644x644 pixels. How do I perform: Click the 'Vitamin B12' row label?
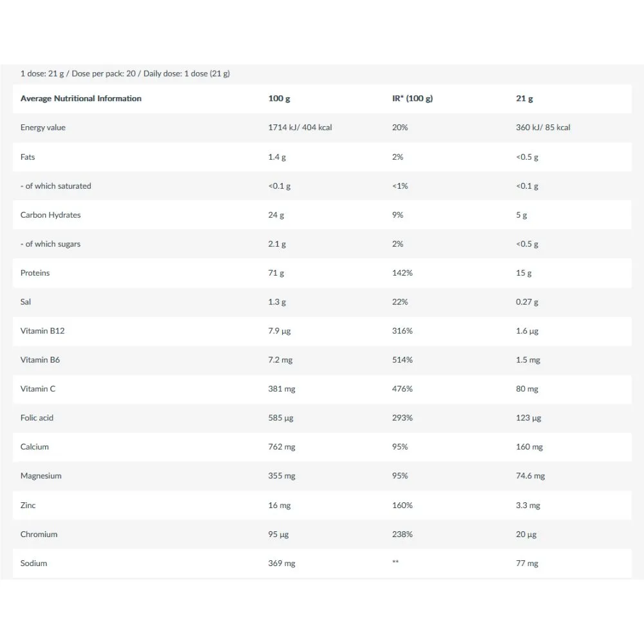tap(43, 330)
